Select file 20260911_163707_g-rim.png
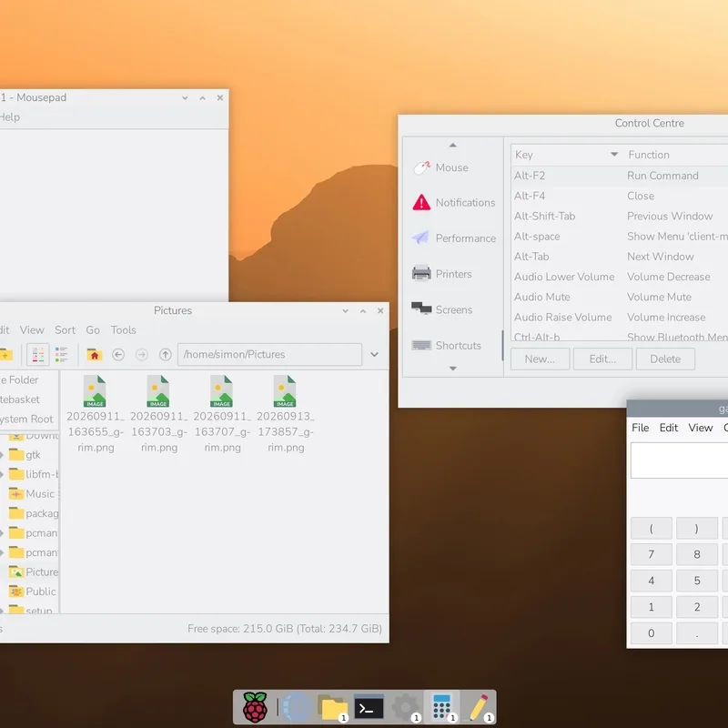Viewport: 728px width, 728px height. pyautogui.click(x=222, y=414)
